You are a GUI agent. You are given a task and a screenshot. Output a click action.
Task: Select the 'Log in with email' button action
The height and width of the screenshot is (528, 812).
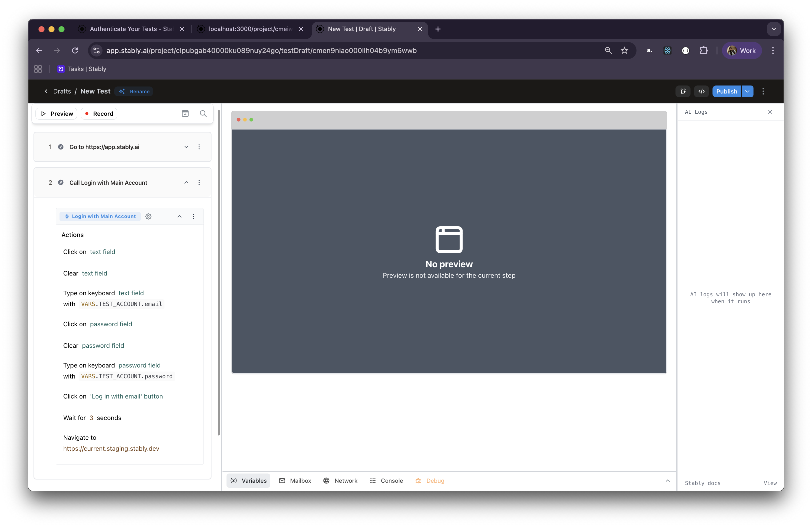(x=113, y=396)
